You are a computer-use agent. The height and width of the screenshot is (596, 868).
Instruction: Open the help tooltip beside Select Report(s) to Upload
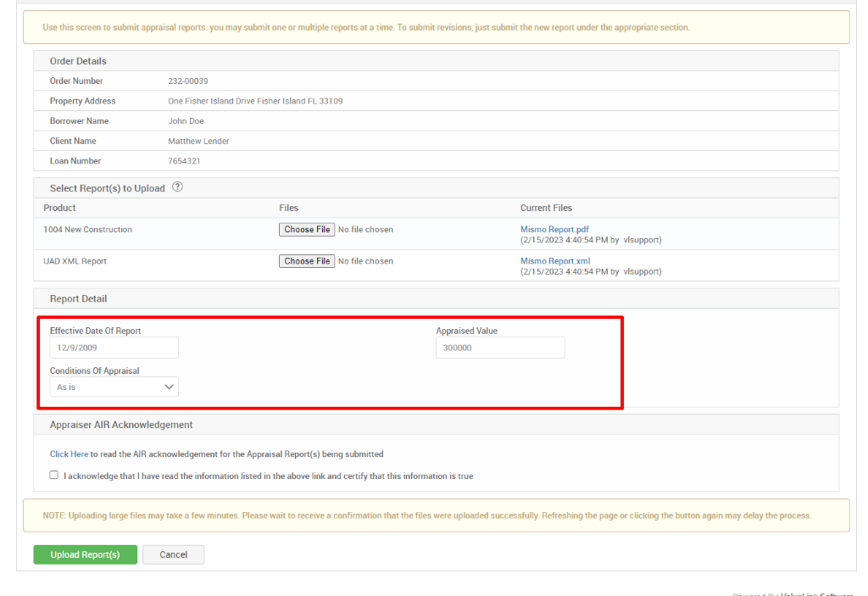(177, 187)
